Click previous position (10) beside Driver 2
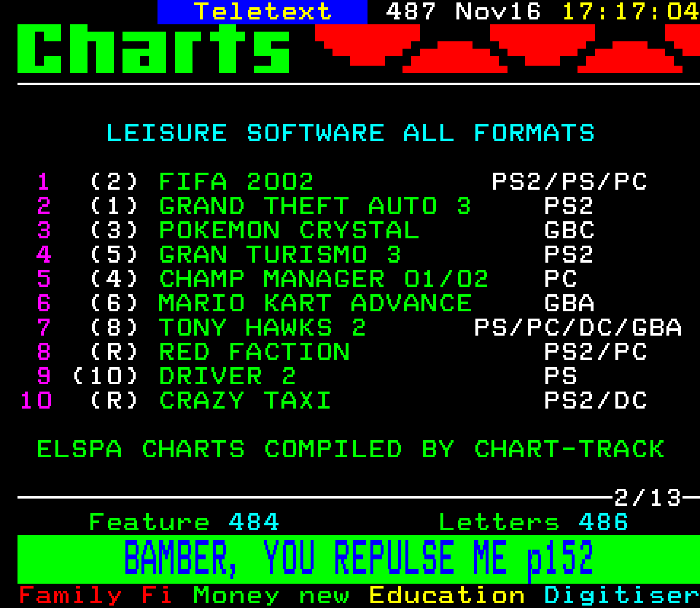700x608 pixels. (105, 376)
